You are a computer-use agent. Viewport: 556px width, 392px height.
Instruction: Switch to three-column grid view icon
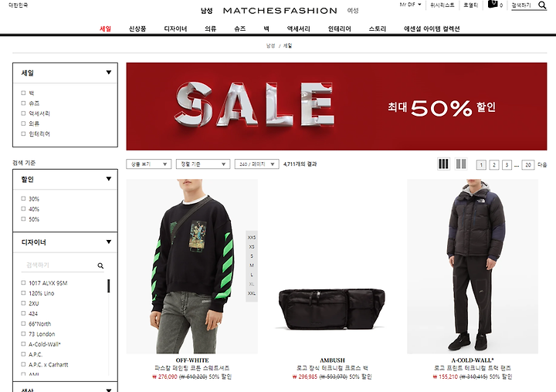point(443,164)
